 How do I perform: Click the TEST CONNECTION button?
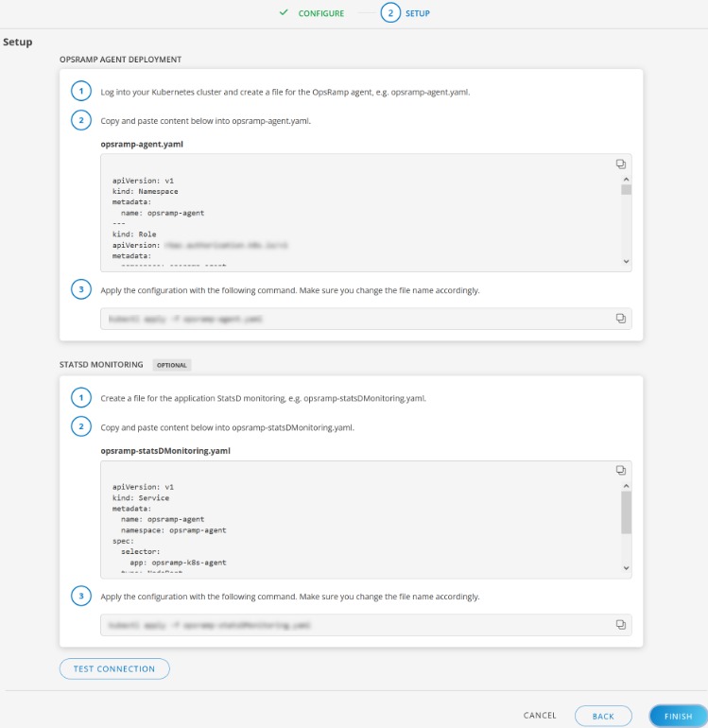tap(114, 668)
